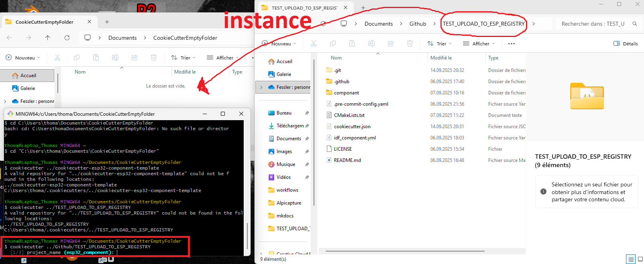The width and height of the screenshot is (644, 264).
Task: Click the Share icon in TEST_UPLOAD window
Action: coord(391,43)
